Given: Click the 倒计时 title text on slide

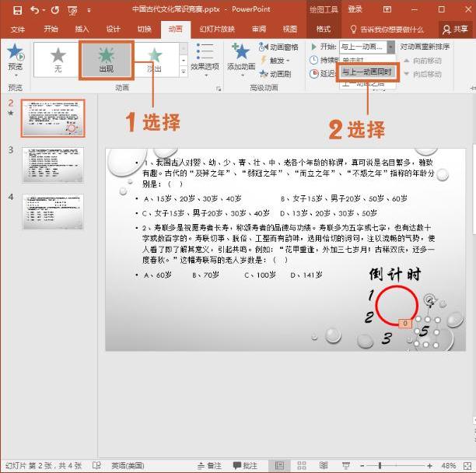Looking at the screenshot, I should (395, 274).
